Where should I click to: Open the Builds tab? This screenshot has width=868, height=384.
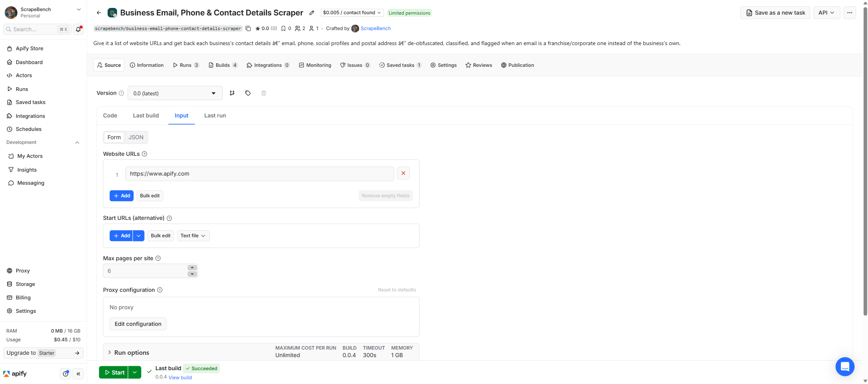point(223,65)
